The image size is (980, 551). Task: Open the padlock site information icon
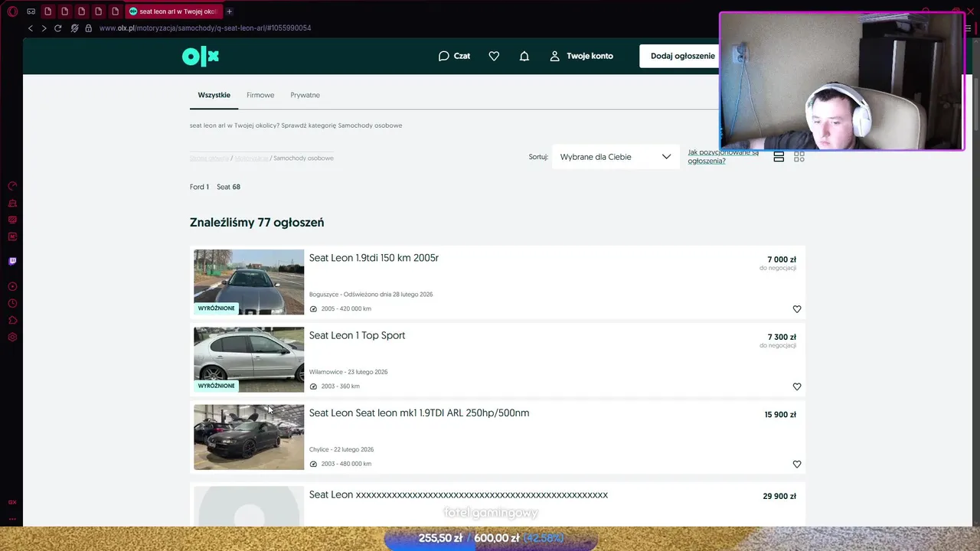89,28
